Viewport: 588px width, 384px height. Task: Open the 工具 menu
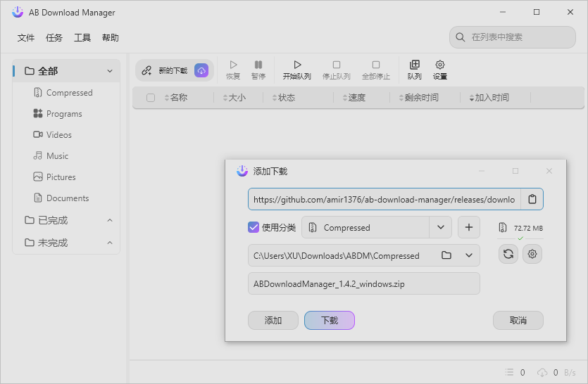coord(82,38)
